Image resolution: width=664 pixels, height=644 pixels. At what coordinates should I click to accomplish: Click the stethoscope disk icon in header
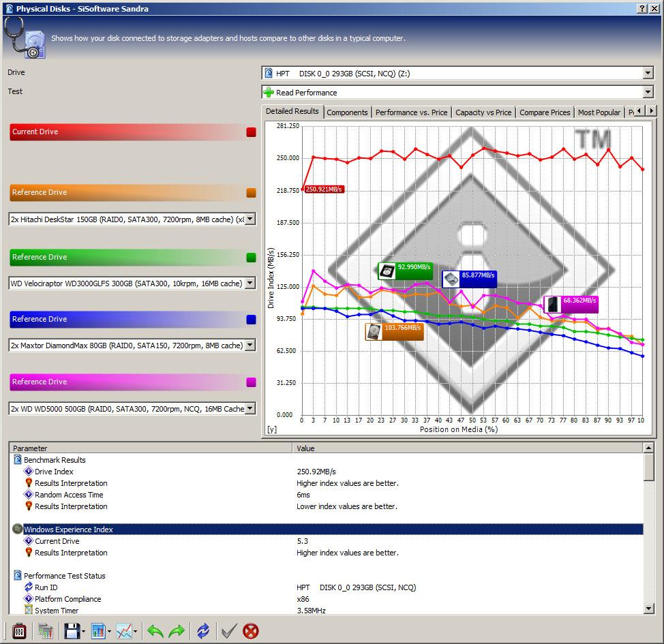[25, 39]
